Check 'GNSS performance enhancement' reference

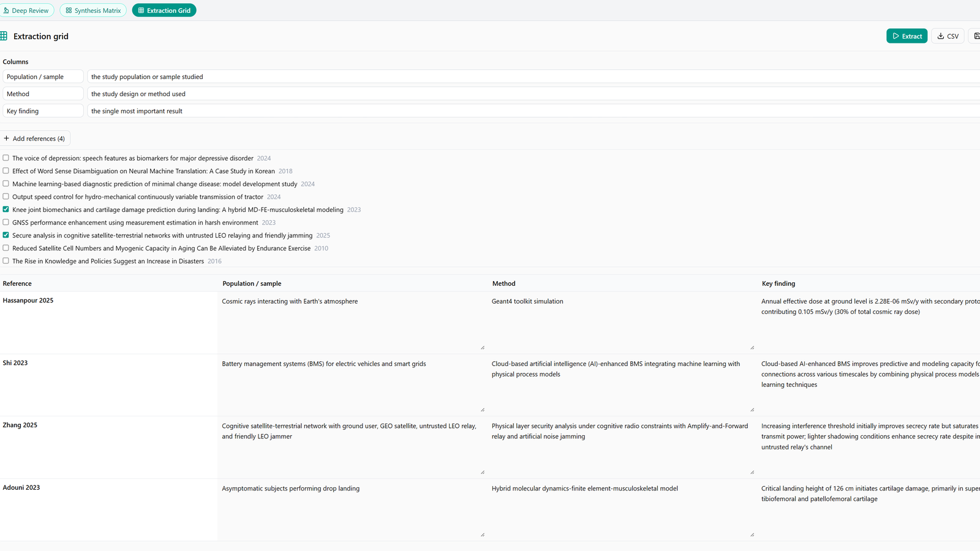coord(6,222)
